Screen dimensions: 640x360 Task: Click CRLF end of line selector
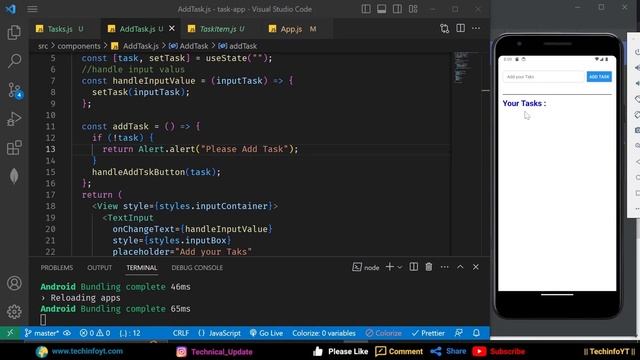(x=181, y=333)
